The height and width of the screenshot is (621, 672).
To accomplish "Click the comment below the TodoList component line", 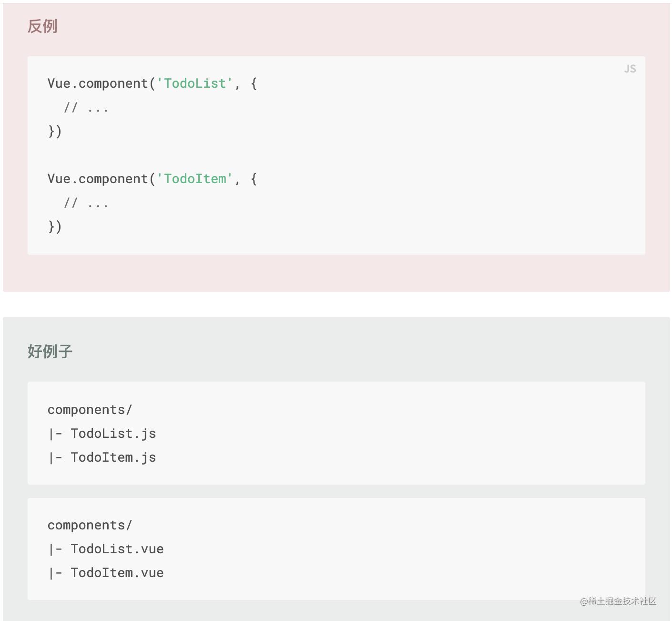I will click(86, 108).
